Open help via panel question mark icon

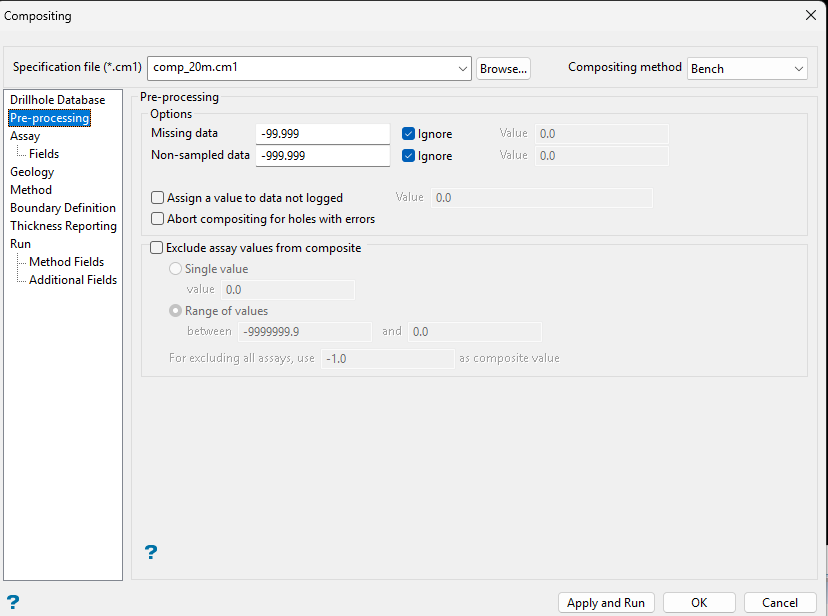point(150,552)
